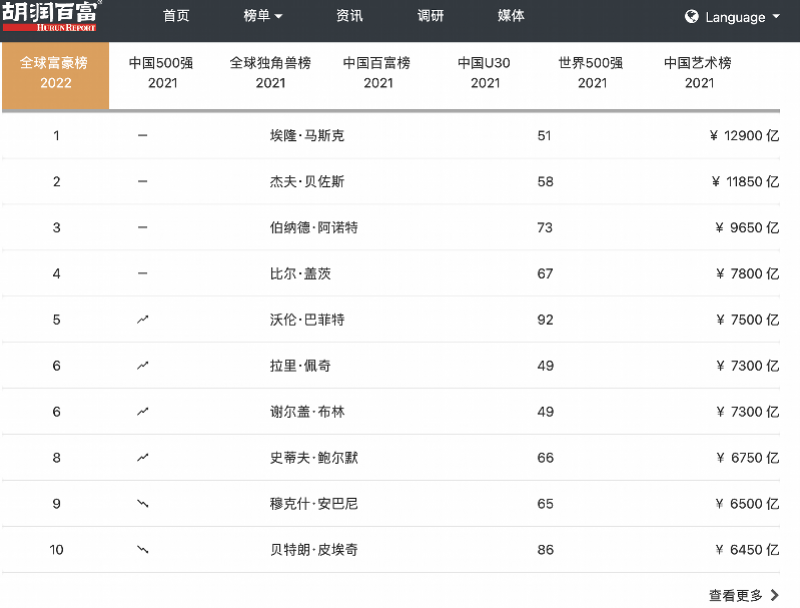Click the upward trend icon for 史蒂夫·鲍尔默
The image size is (800, 608).
[x=143, y=458]
